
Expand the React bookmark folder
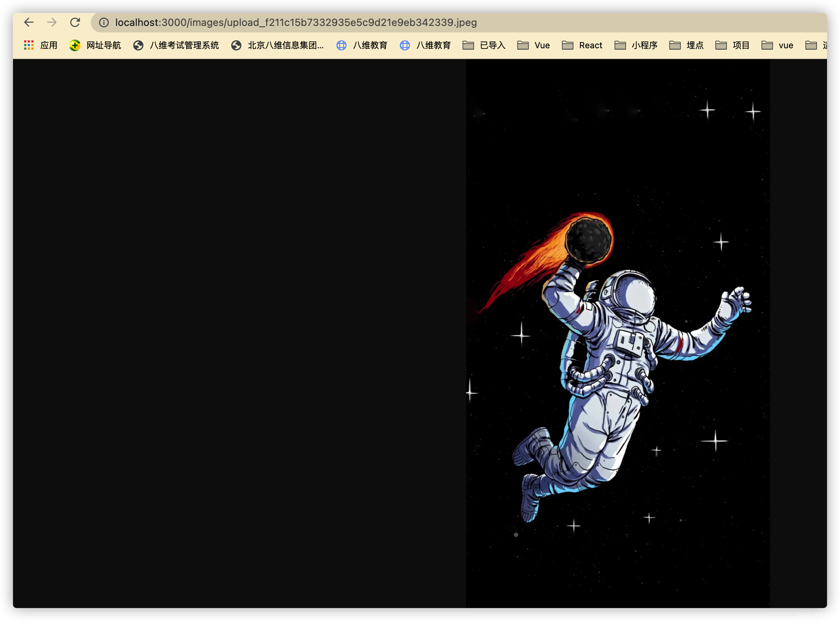pyautogui.click(x=582, y=45)
